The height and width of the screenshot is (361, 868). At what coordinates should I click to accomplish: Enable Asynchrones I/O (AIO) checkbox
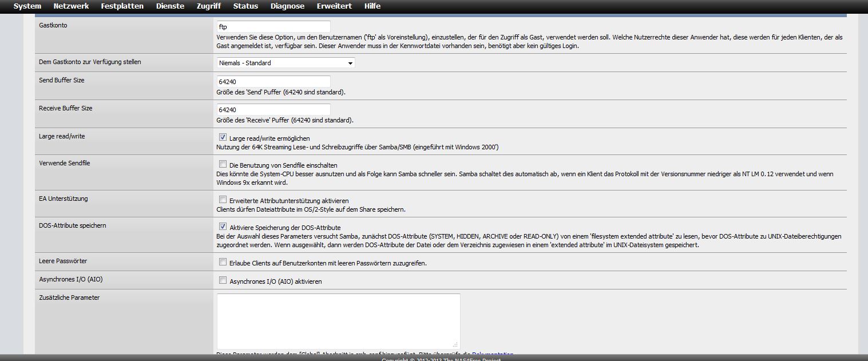click(223, 281)
